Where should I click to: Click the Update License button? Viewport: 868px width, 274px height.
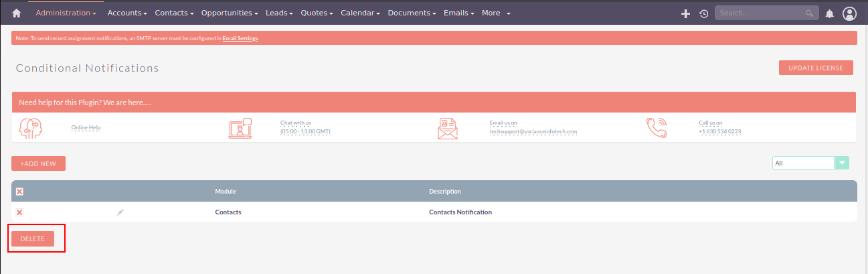816,68
